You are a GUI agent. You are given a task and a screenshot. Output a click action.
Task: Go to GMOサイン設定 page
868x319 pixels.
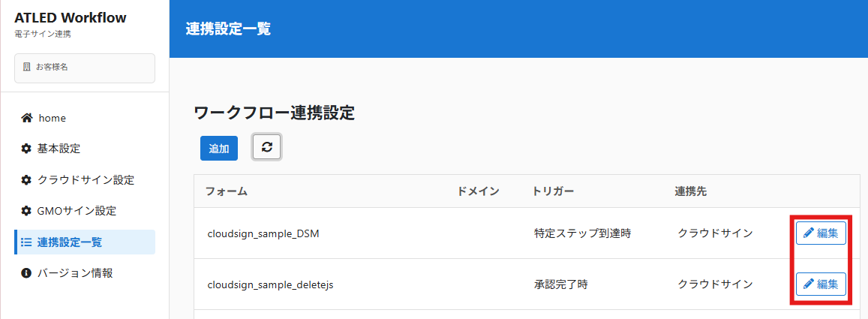pyautogui.click(x=85, y=211)
